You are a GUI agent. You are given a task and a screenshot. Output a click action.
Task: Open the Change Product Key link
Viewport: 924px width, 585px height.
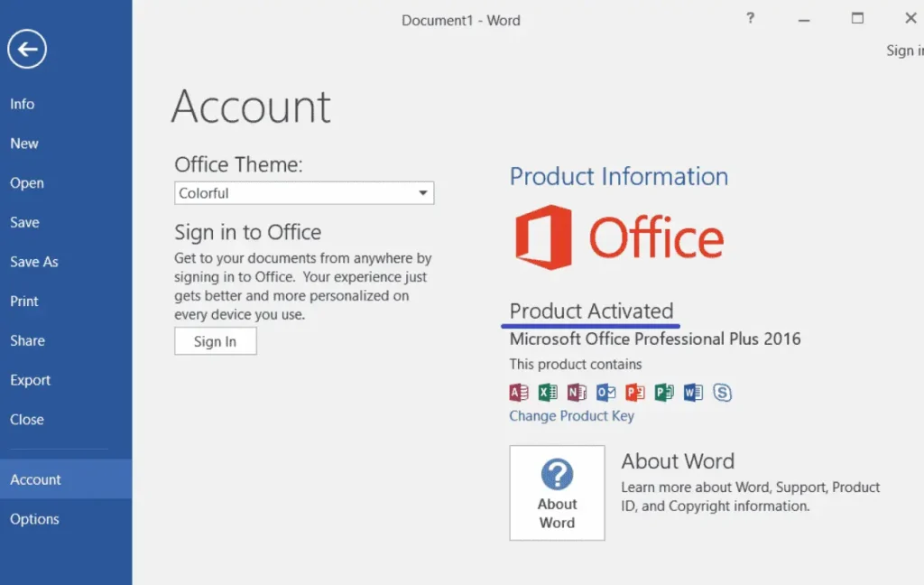571,415
